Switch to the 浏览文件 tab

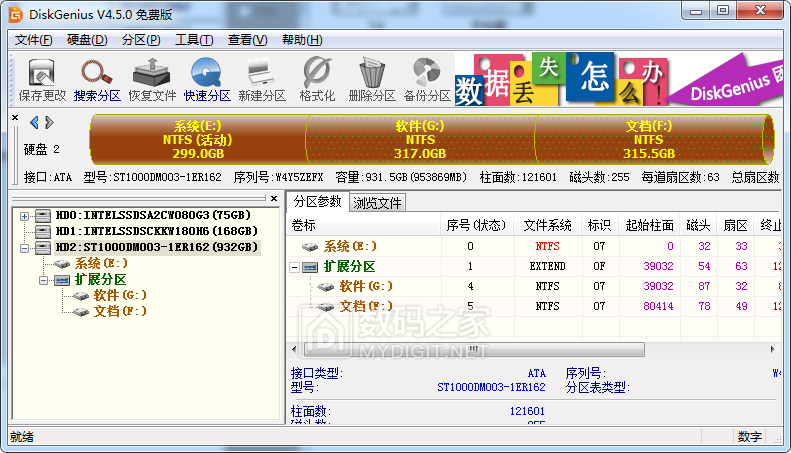pos(377,203)
